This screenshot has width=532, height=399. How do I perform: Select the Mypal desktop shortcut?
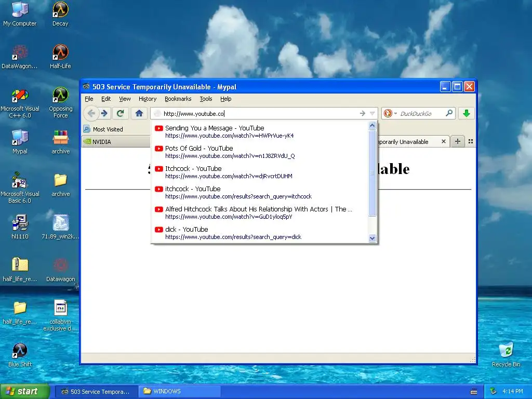20,142
